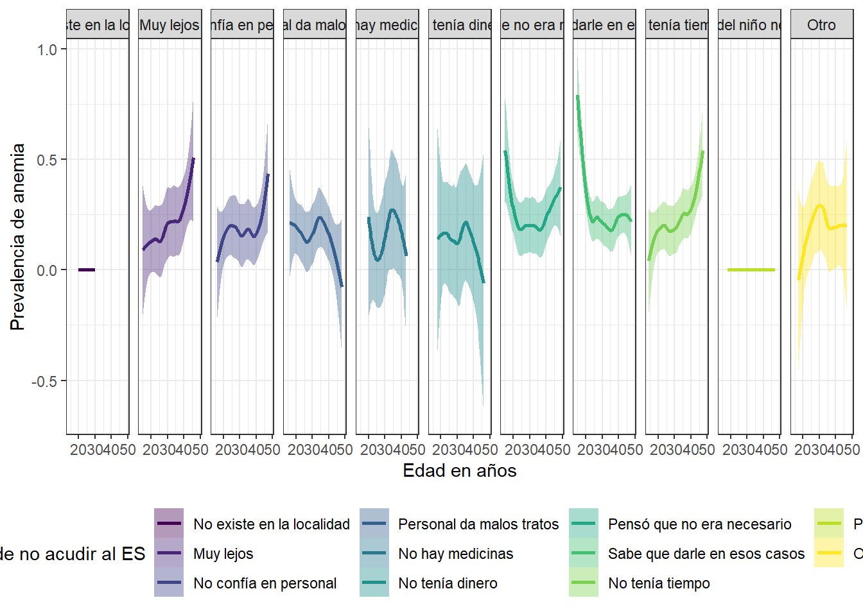Pick the 'Personal da malos tratos' legend swatch
The image size is (863, 616).
(x=374, y=524)
